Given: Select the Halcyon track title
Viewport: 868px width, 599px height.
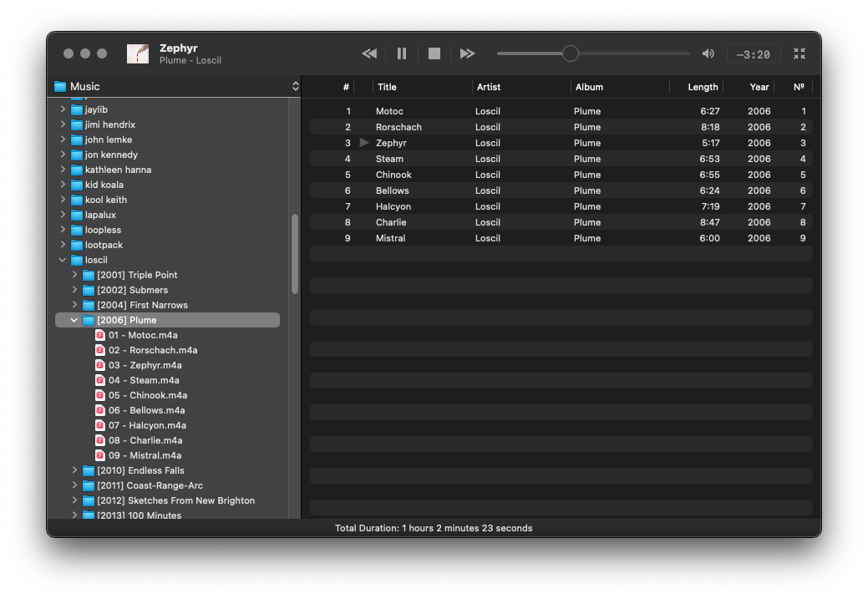Looking at the screenshot, I should tap(393, 206).
